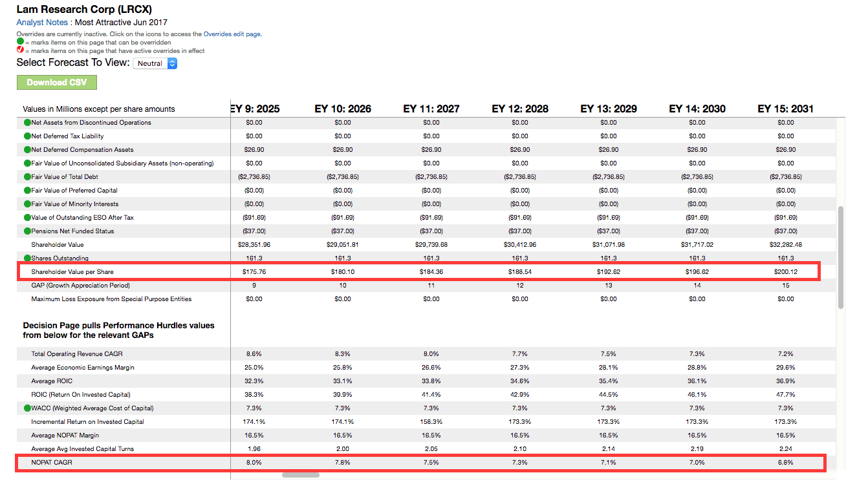Click the $200.12 shareholder value per share cell
The width and height of the screenshot is (868, 495).
786,272
